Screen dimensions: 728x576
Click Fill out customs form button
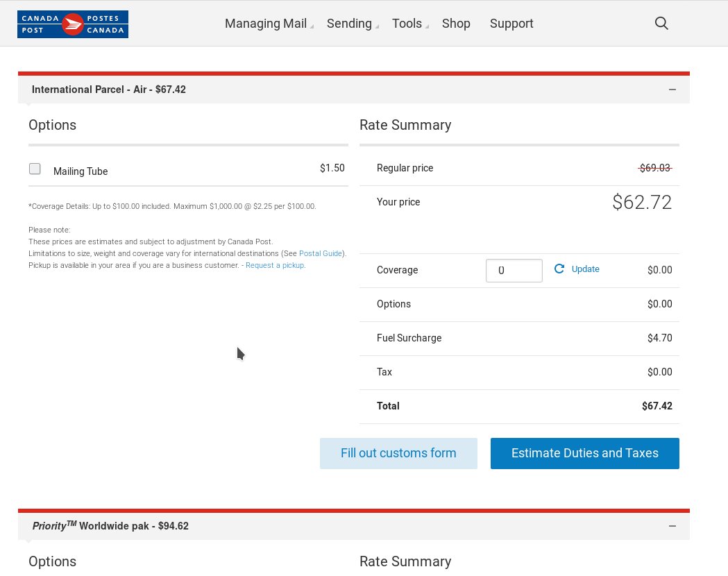tap(398, 453)
